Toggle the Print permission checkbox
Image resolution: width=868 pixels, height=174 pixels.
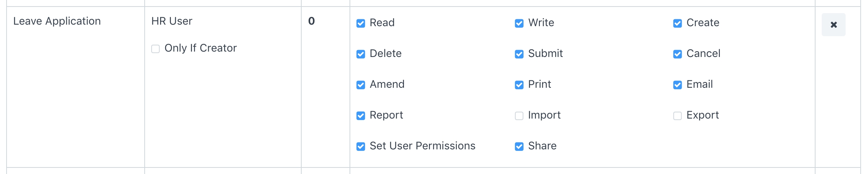tap(519, 85)
